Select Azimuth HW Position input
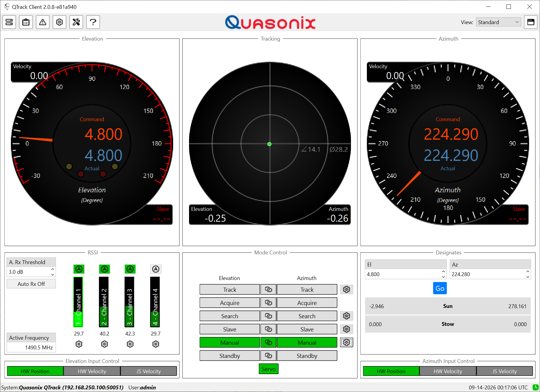 tap(391, 371)
